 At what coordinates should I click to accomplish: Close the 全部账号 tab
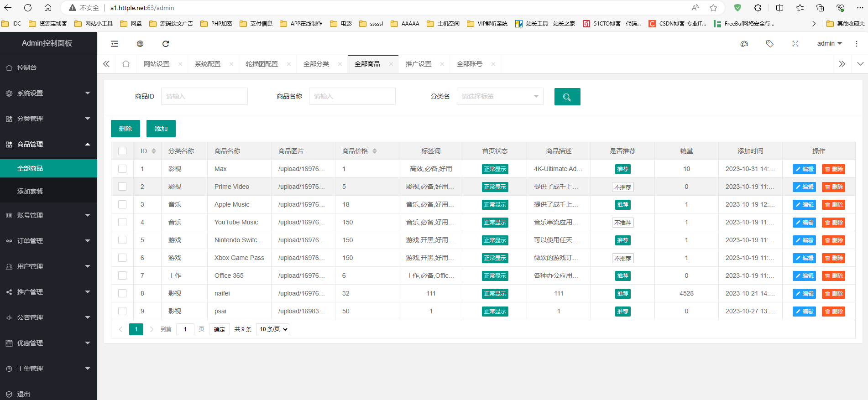[x=493, y=64]
